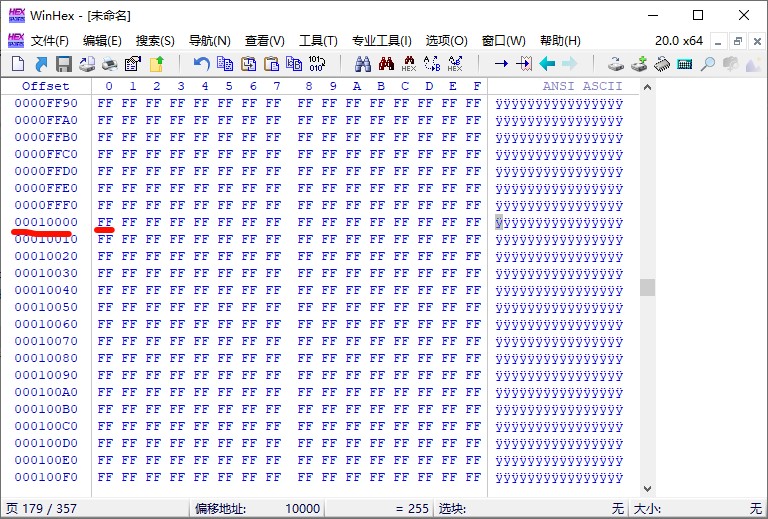Viewport: 768px width, 519px height.
Task: Click the magnifier analyze icon
Action: pos(707,64)
